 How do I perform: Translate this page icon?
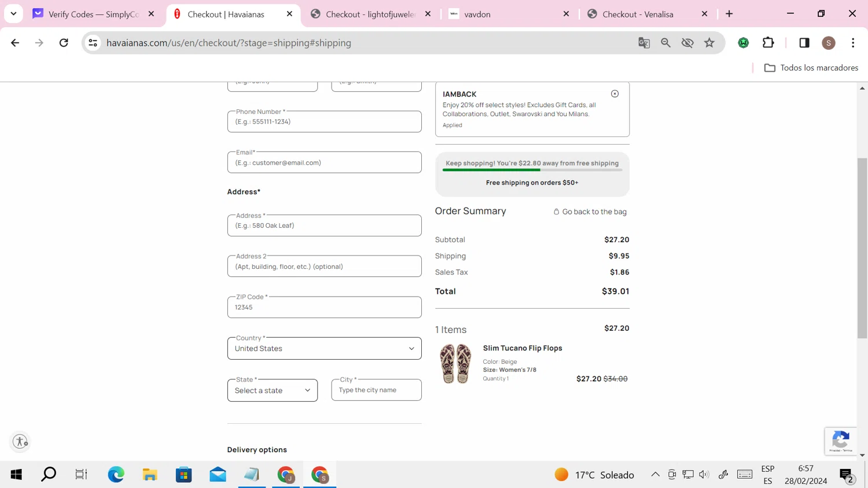click(x=644, y=43)
